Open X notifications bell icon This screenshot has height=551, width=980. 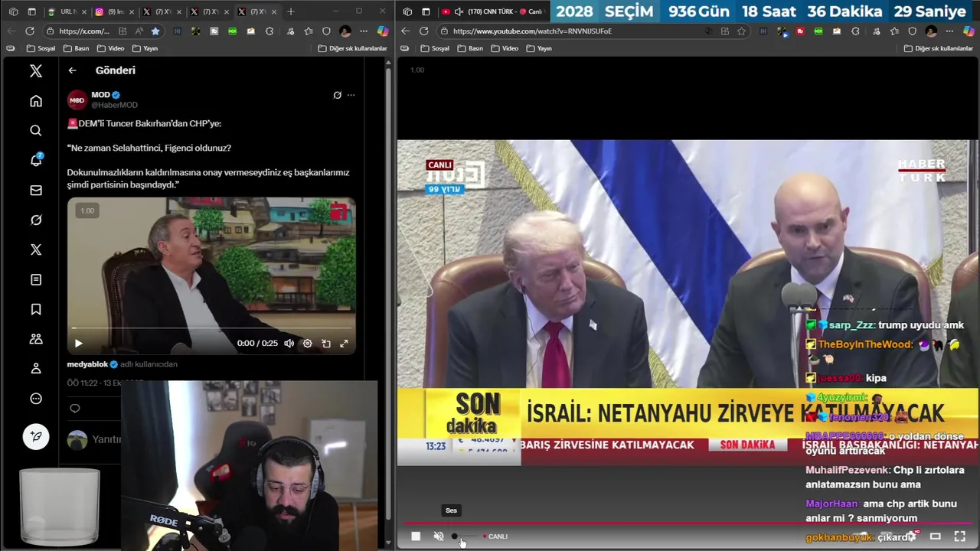coord(36,160)
